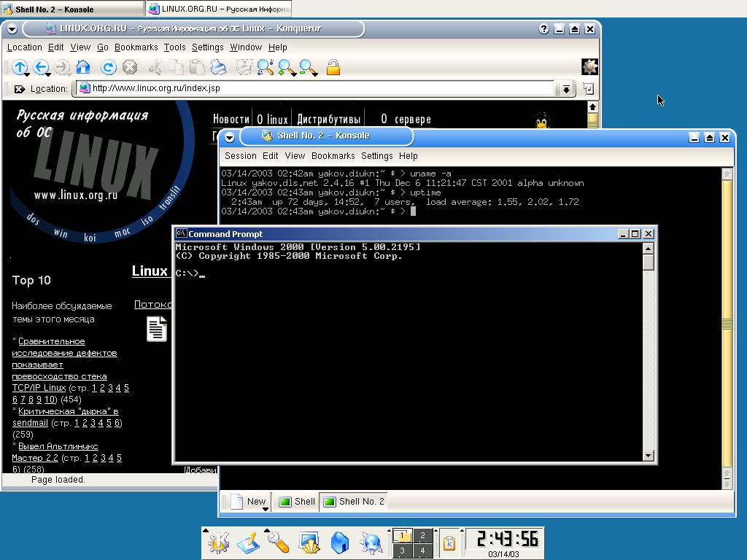747x560 pixels.
Task: Switch to virtual desktop 2 in pager
Action: [x=422, y=535]
